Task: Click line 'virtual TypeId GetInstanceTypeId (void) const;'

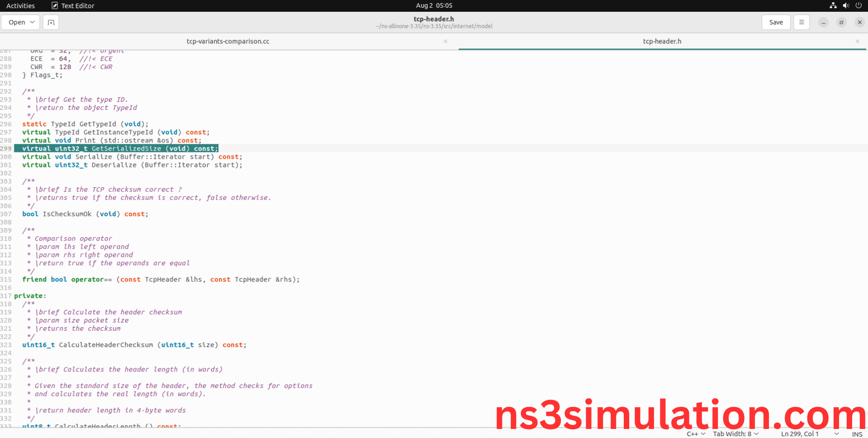Action: click(116, 132)
